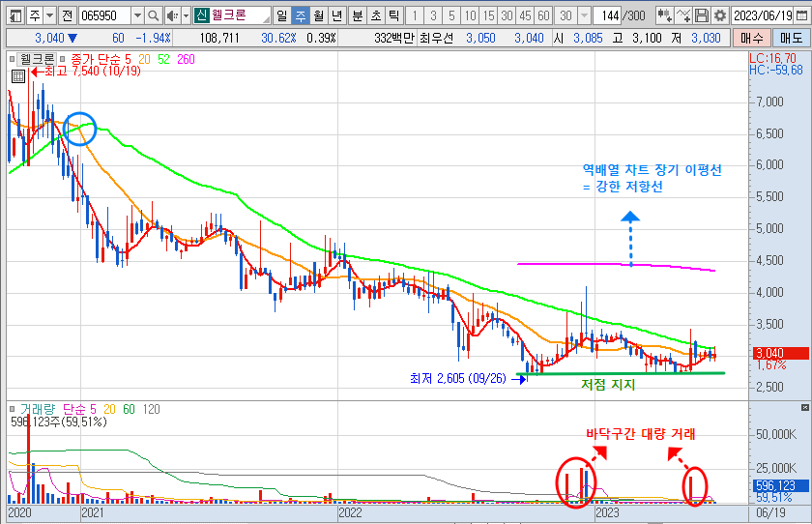Click the small square before 종가 단순
812x524 pixels.
click(x=63, y=60)
